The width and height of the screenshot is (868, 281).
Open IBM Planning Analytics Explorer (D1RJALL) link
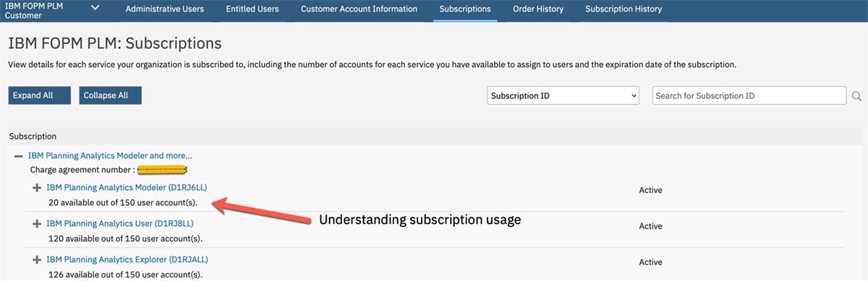127,260
